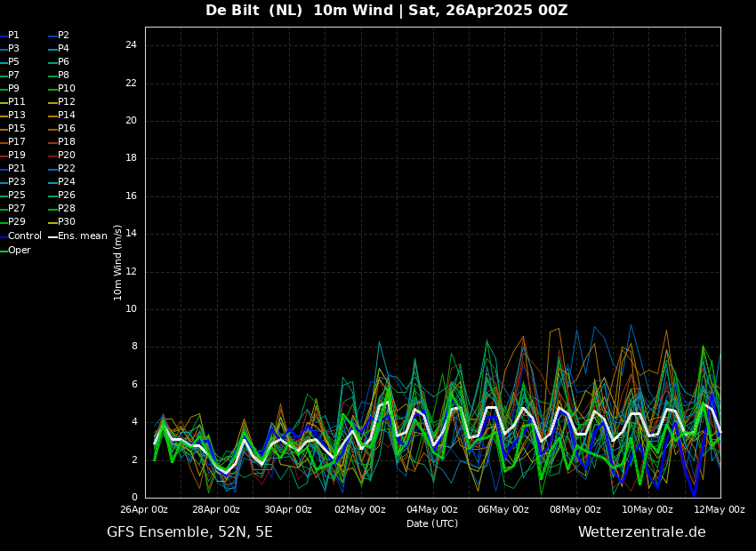Click the P10 legend color line
The image size is (756, 551).
coord(52,89)
